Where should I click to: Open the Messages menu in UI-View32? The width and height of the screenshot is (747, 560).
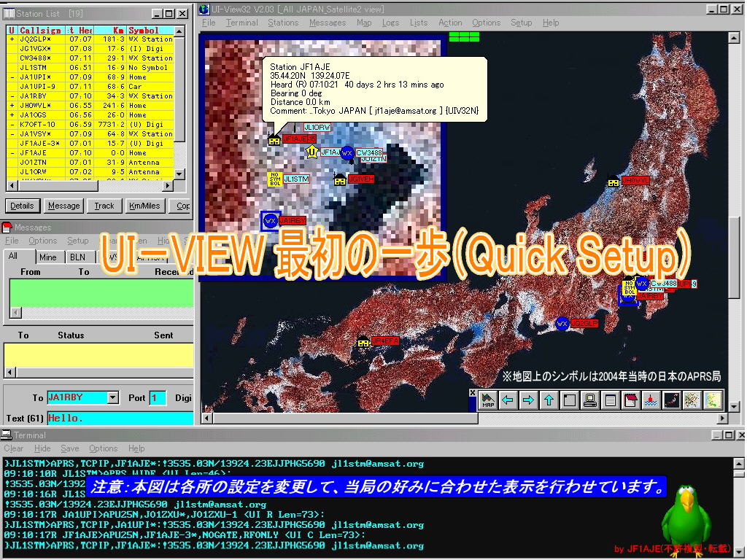click(328, 23)
